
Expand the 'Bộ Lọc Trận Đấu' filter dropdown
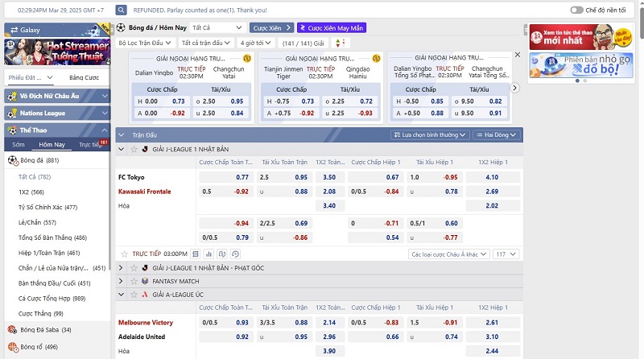coord(145,43)
